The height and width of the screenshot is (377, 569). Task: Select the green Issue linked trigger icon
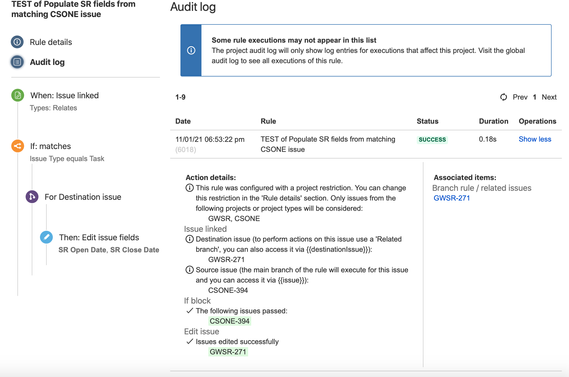[17, 95]
